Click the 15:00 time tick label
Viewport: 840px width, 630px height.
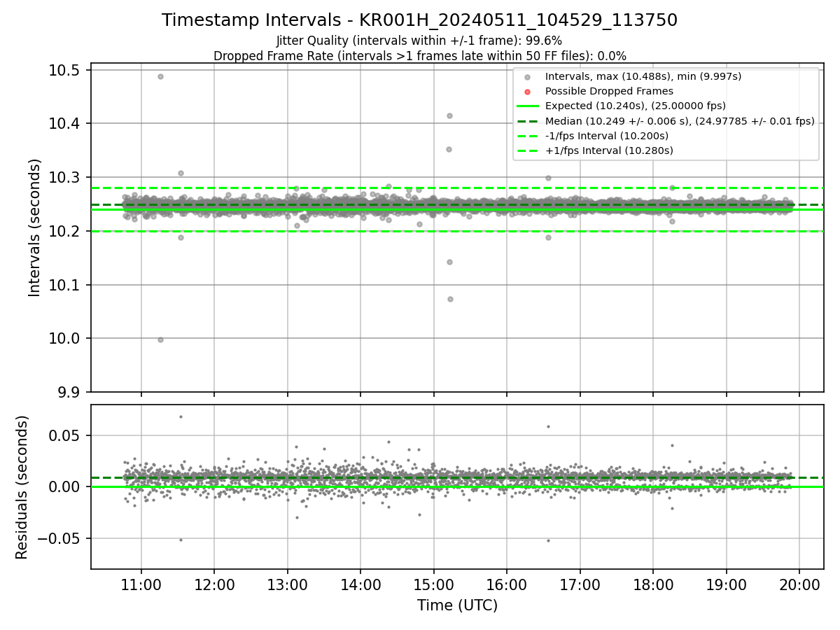[434, 585]
